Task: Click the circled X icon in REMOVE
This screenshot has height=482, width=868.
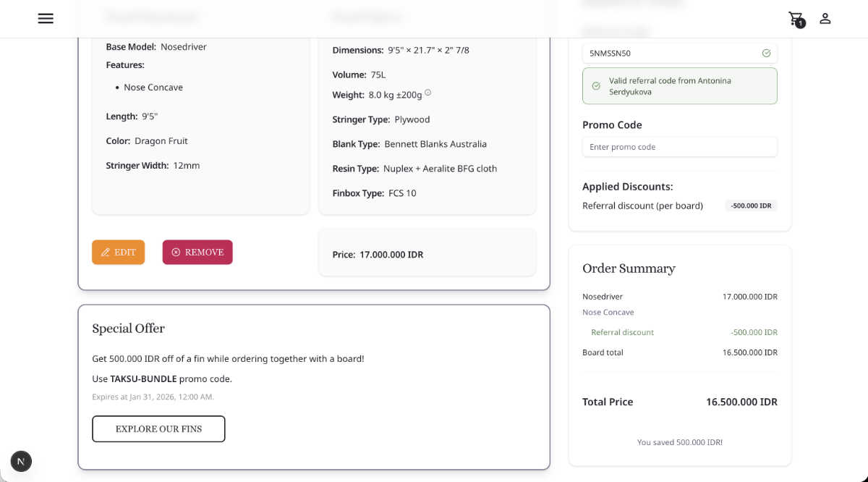Action: pos(176,252)
